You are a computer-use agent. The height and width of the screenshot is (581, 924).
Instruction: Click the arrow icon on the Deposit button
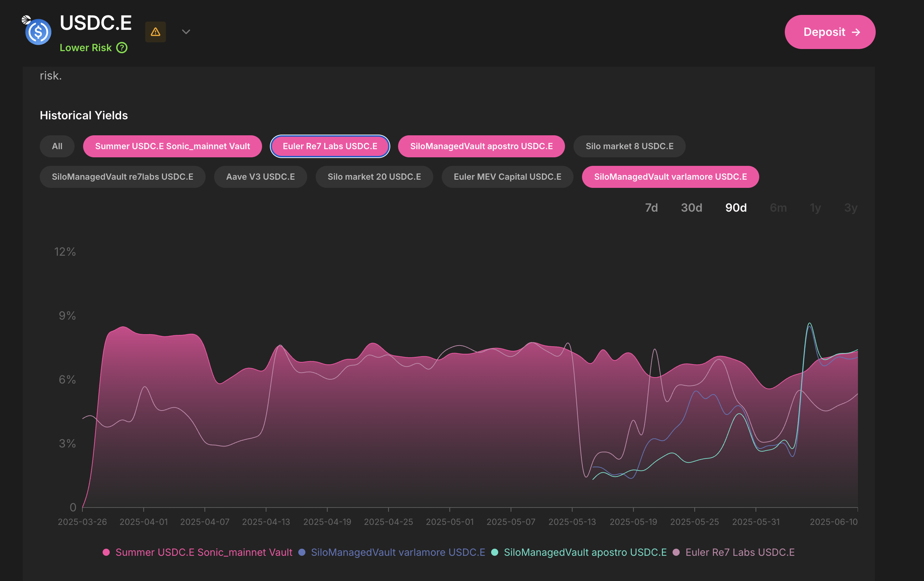pos(856,32)
